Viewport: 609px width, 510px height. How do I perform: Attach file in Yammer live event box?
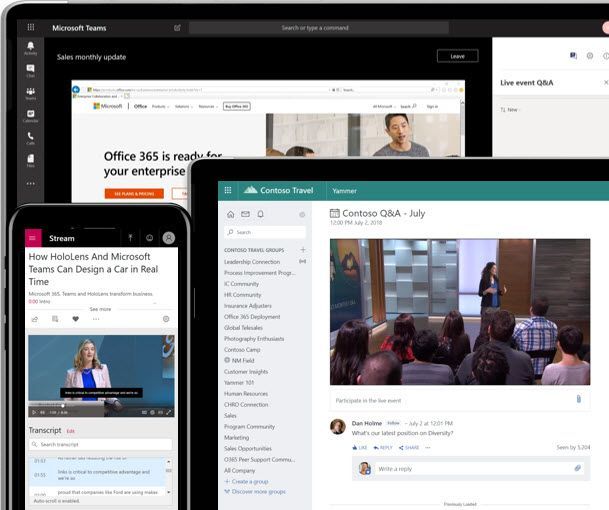click(x=579, y=399)
